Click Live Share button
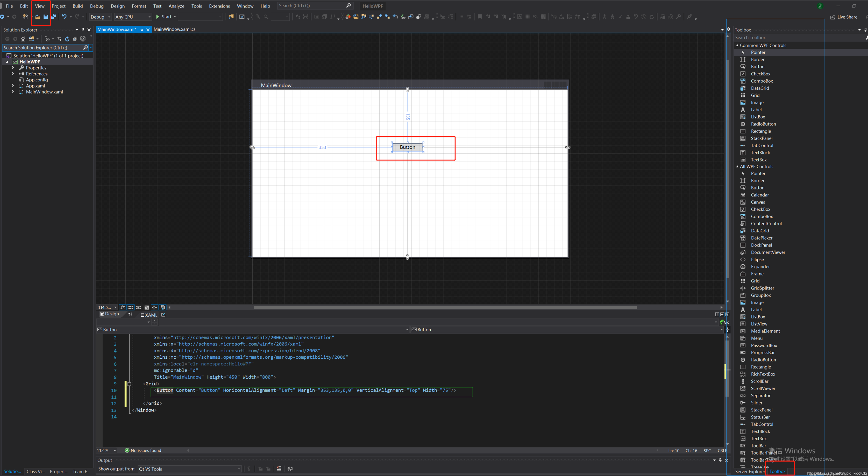The height and width of the screenshot is (476, 868). pos(844,17)
